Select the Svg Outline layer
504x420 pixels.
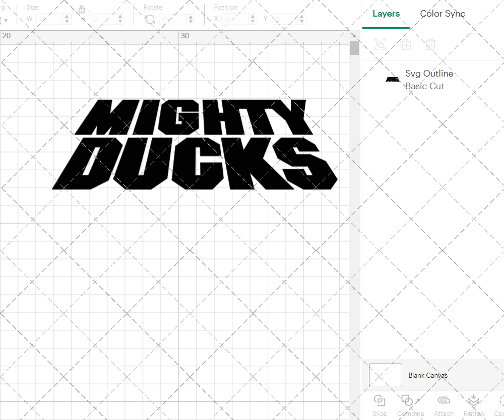429,74
